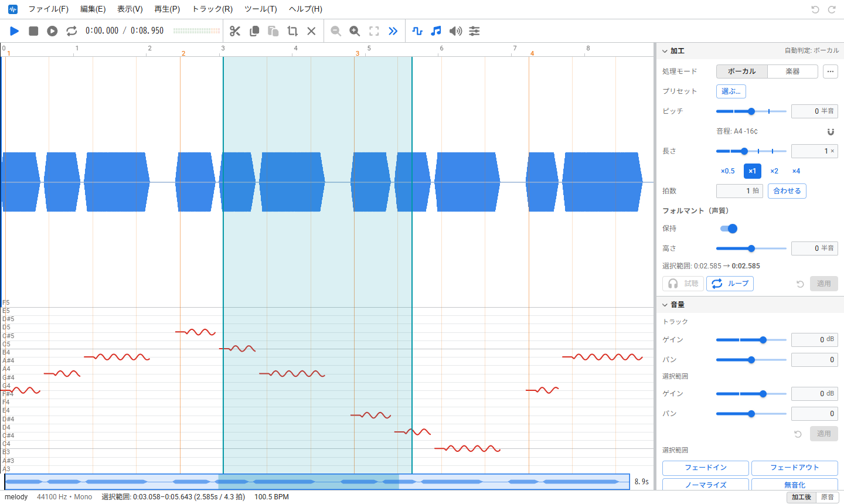This screenshot has height=504, width=844.
Task: Click the circled play selection icon
Action: point(52,31)
